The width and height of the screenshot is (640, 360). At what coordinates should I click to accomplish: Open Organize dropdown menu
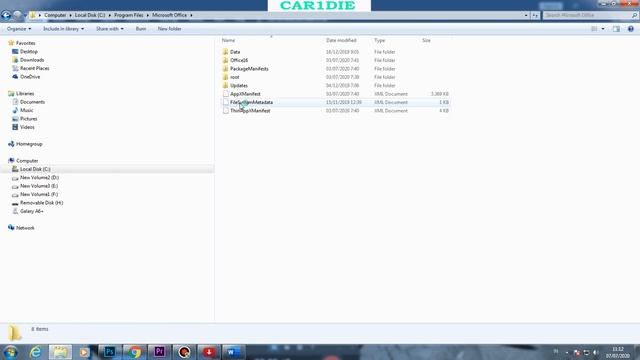point(19,29)
